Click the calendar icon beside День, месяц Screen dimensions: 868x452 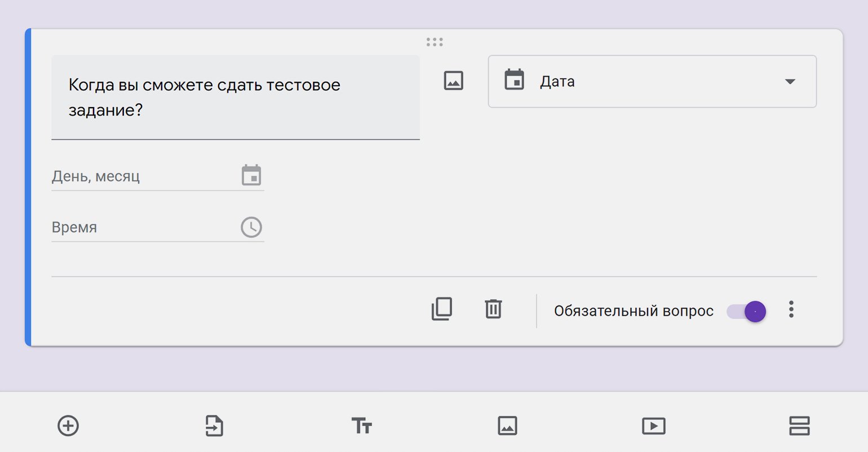pos(251,175)
